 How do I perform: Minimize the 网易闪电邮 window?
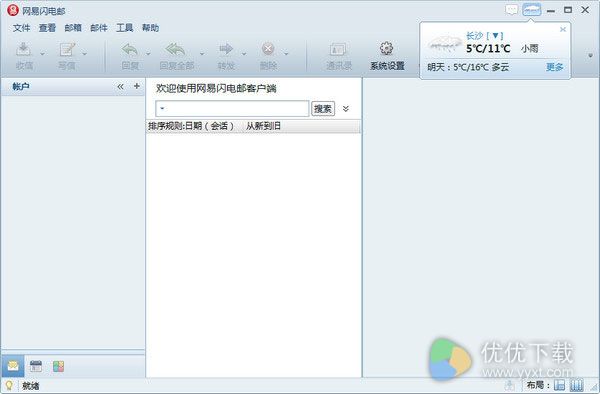coord(551,11)
